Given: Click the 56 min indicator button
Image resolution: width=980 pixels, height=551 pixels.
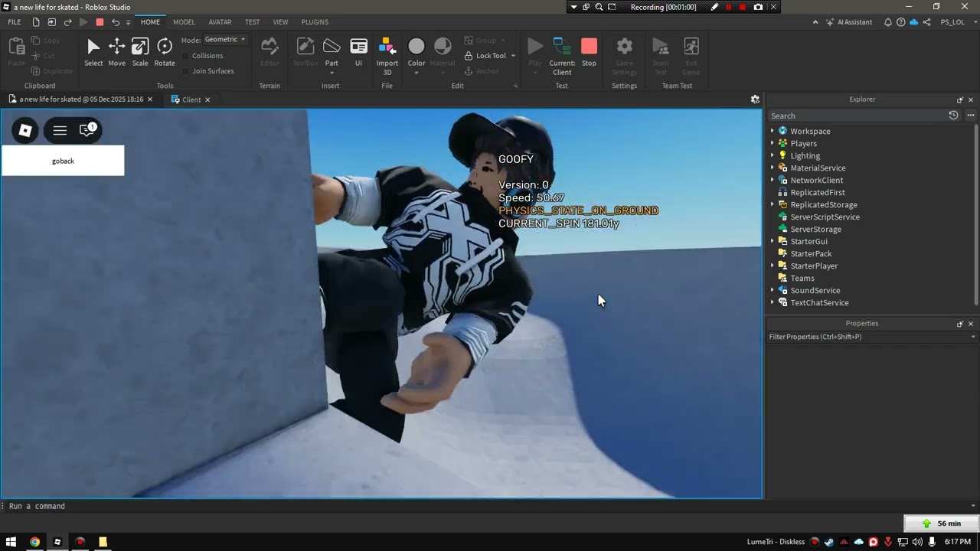Looking at the screenshot, I should tap(941, 523).
